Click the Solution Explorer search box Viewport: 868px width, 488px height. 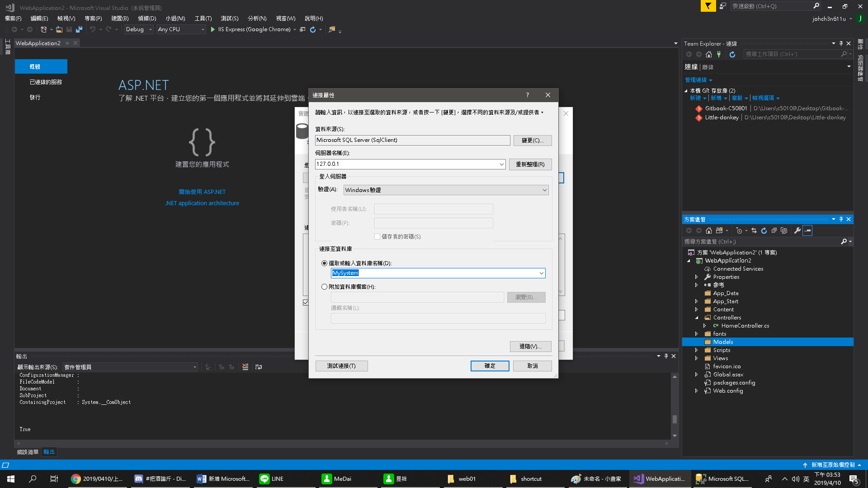pyautogui.click(x=762, y=242)
